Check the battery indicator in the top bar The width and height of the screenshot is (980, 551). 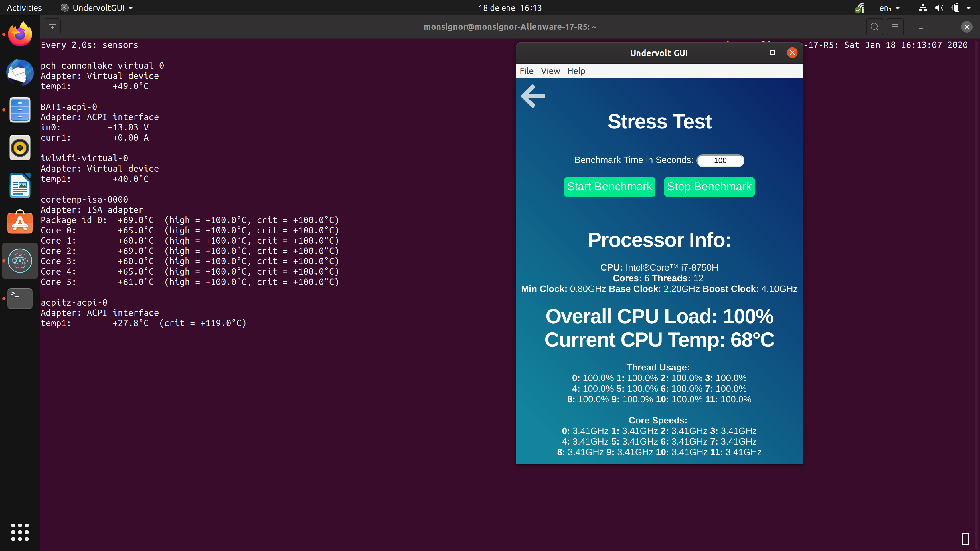(x=956, y=8)
